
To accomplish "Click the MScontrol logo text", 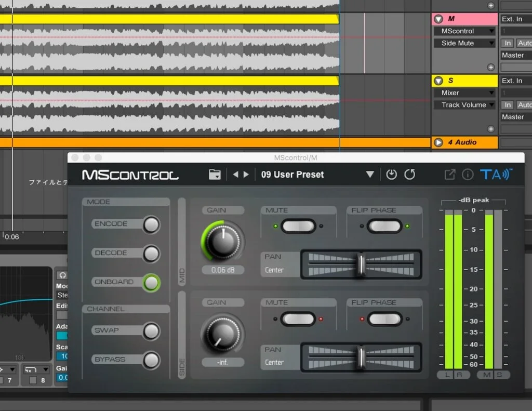I will (130, 175).
